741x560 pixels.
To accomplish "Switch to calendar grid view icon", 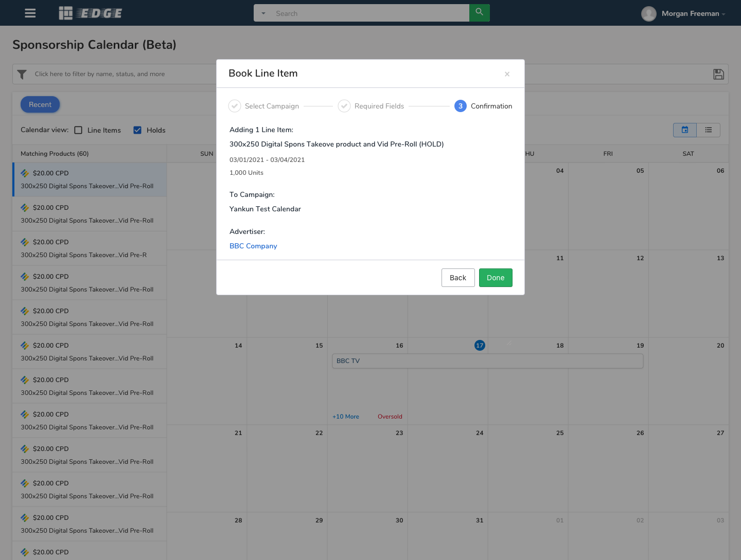I will [x=684, y=130].
